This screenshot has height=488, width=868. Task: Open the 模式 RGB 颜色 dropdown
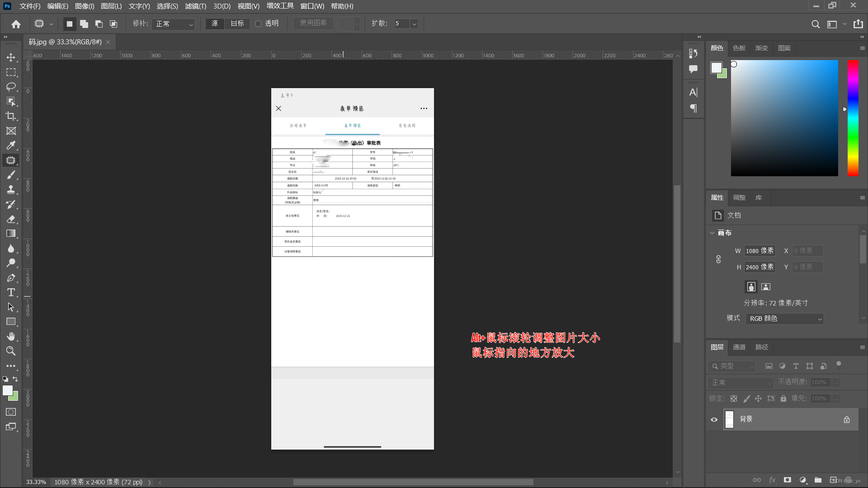(785, 319)
